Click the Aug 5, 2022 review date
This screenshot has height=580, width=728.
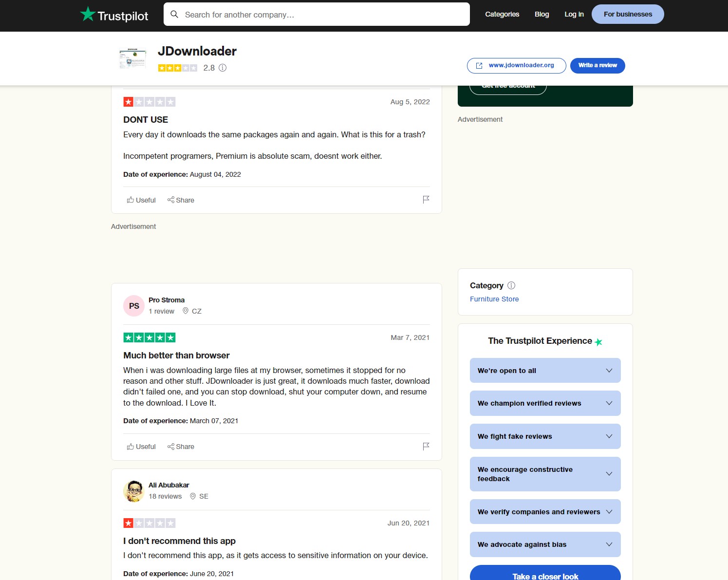pyautogui.click(x=410, y=102)
